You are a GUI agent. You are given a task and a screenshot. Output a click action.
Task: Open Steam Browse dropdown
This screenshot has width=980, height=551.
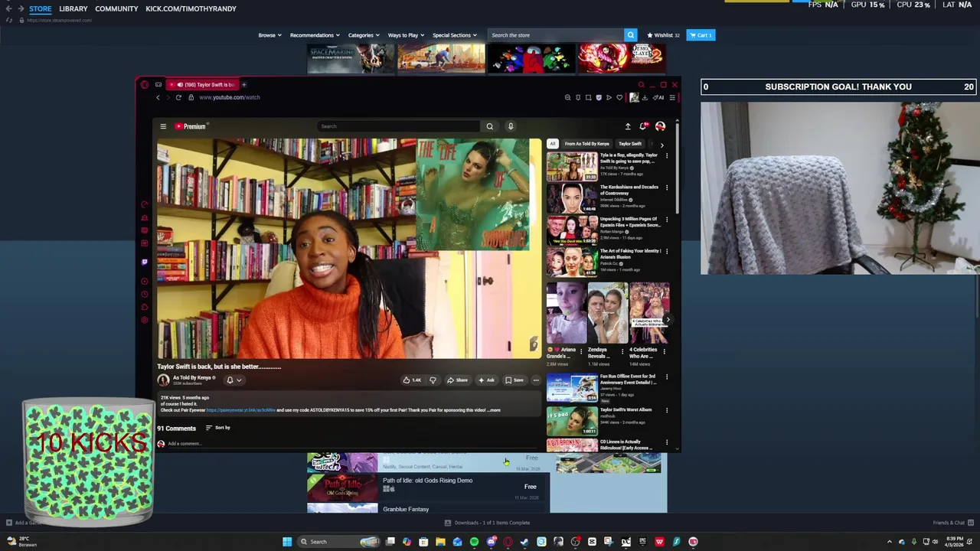(269, 35)
